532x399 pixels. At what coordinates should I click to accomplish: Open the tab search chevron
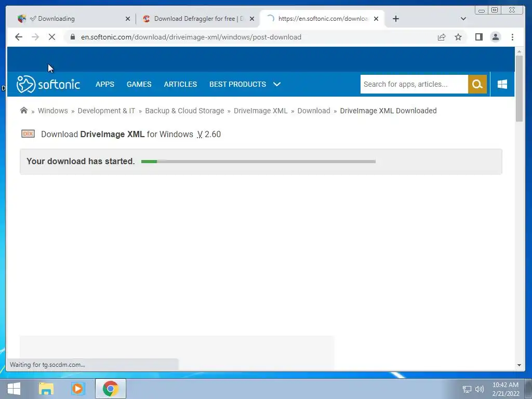[463, 19]
